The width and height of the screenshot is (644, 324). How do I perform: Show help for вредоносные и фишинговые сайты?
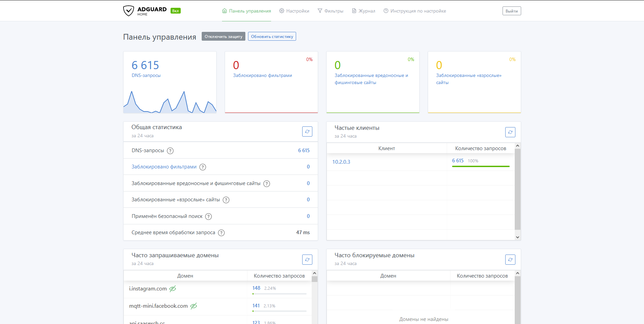pyautogui.click(x=267, y=184)
